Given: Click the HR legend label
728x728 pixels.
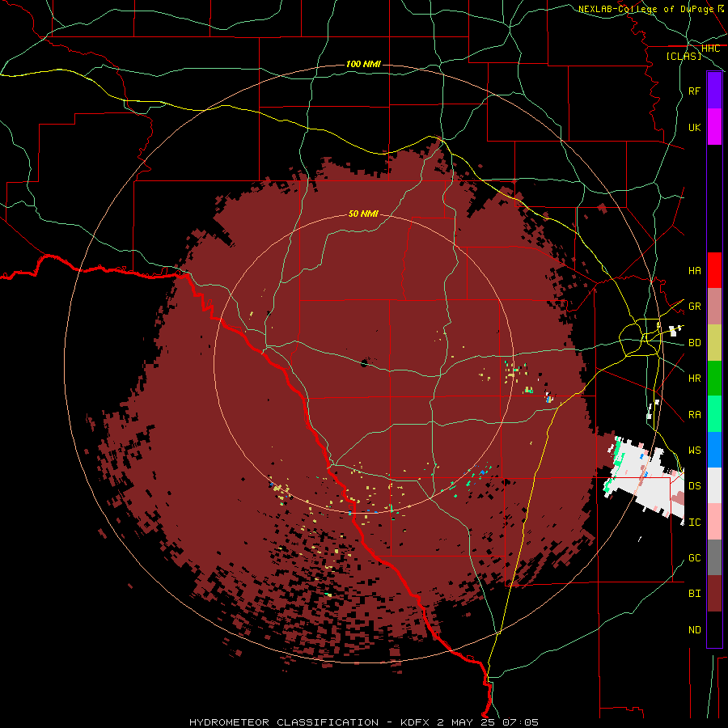Looking at the screenshot, I should [695, 379].
